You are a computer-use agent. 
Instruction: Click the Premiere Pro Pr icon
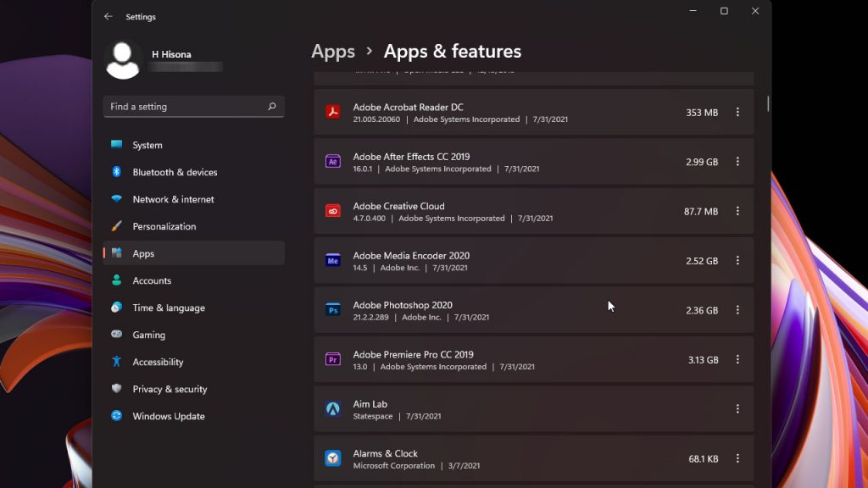(x=332, y=359)
